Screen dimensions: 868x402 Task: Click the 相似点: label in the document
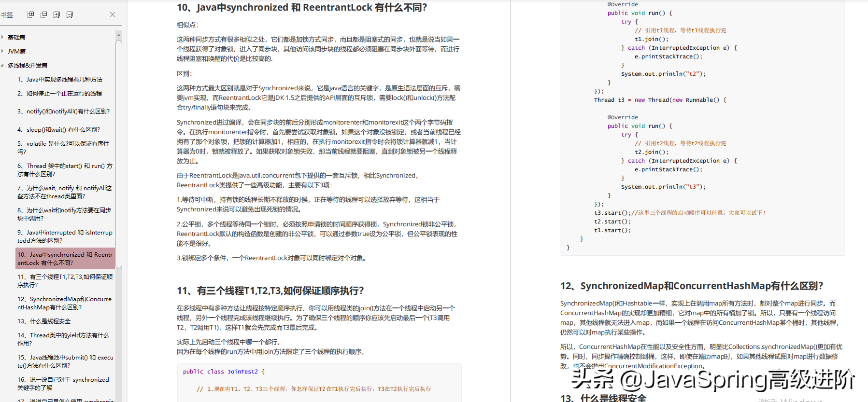(187, 25)
